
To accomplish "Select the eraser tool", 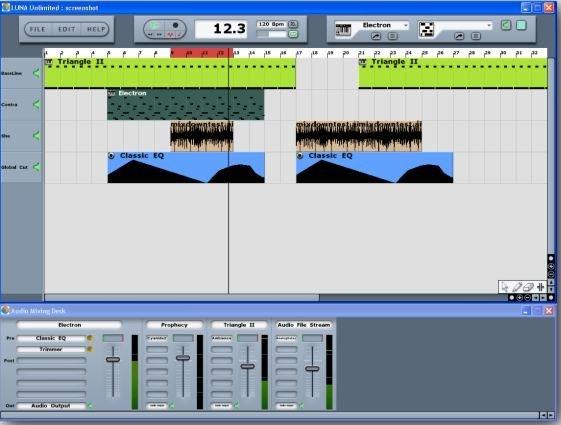I will click(x=528, y=287).
